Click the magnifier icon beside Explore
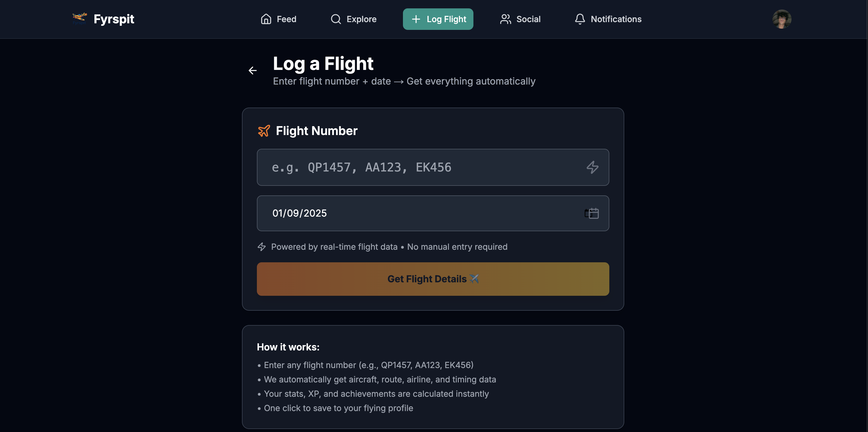The height and width of the screenshot is (432, 868). point(336,19)
